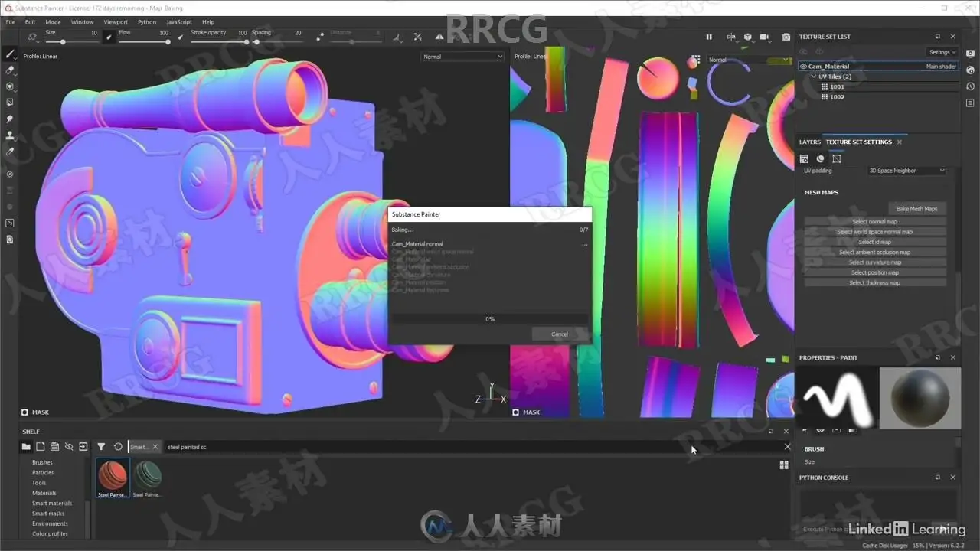Select the Smudge tool

10,119
